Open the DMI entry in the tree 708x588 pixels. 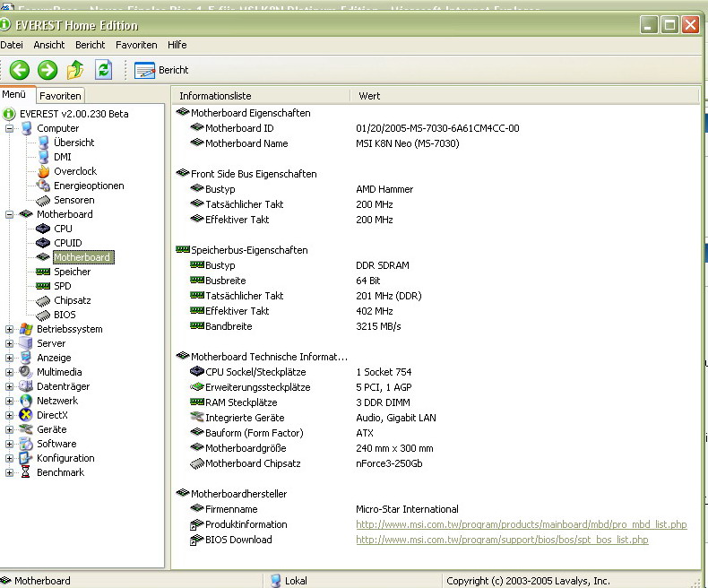[x=63, y=157]
